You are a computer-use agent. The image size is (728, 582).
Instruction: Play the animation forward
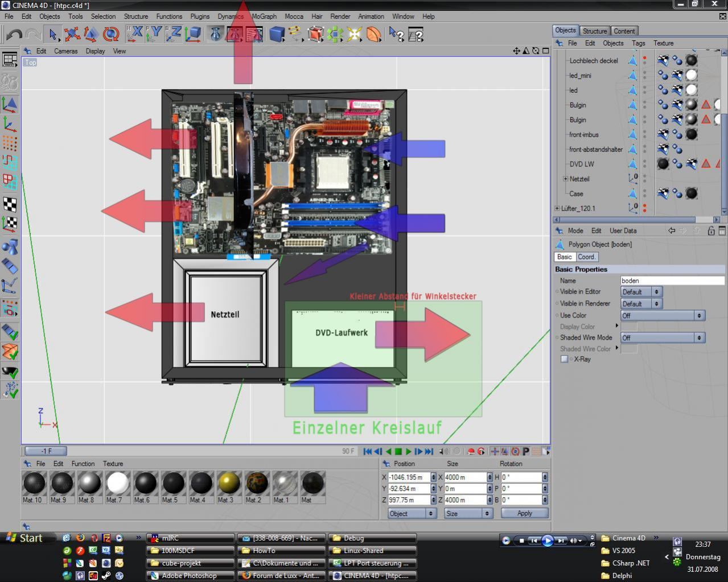408,451
